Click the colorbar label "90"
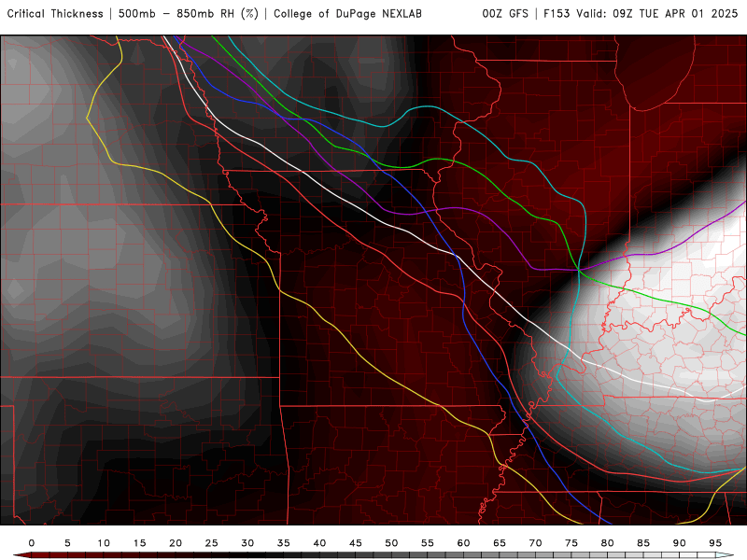This screenshot has height=560, width=747. 680,543
